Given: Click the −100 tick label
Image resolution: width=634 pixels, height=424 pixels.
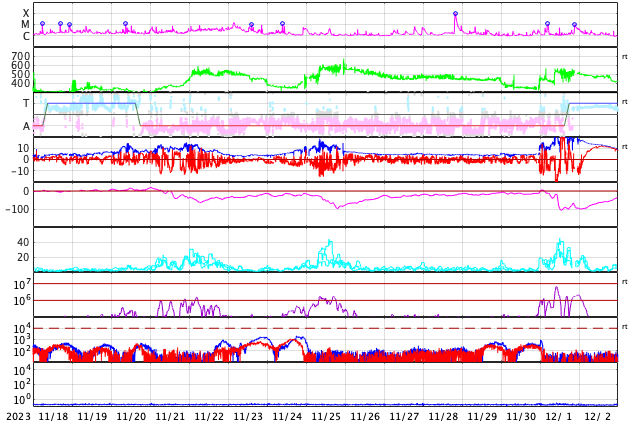Looking at the screenshot, I should (17, 209).
